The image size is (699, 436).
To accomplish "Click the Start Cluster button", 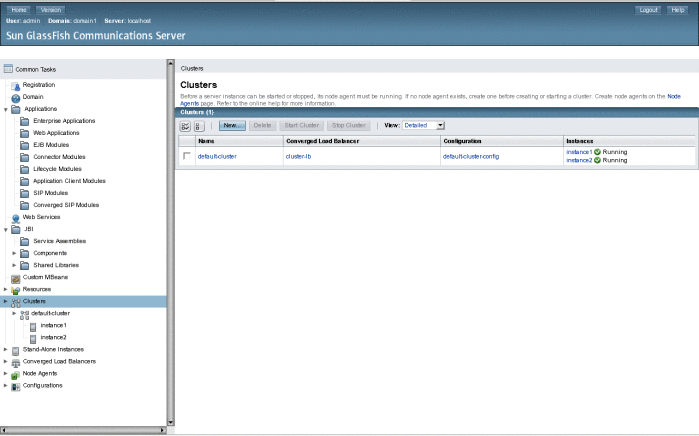I will pos(302,126).
